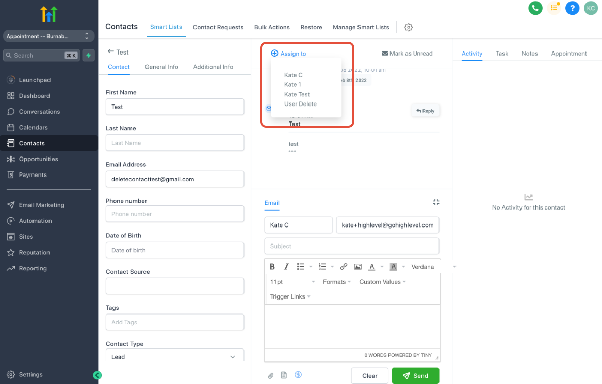Click the green Send button
602x384 pixels.
(415, 376)
